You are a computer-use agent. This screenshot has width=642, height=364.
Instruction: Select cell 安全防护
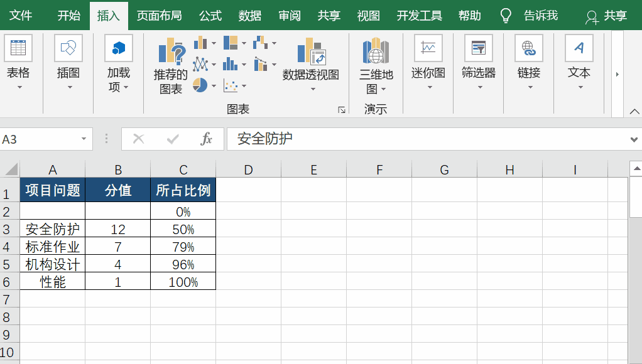click(52, 229)
